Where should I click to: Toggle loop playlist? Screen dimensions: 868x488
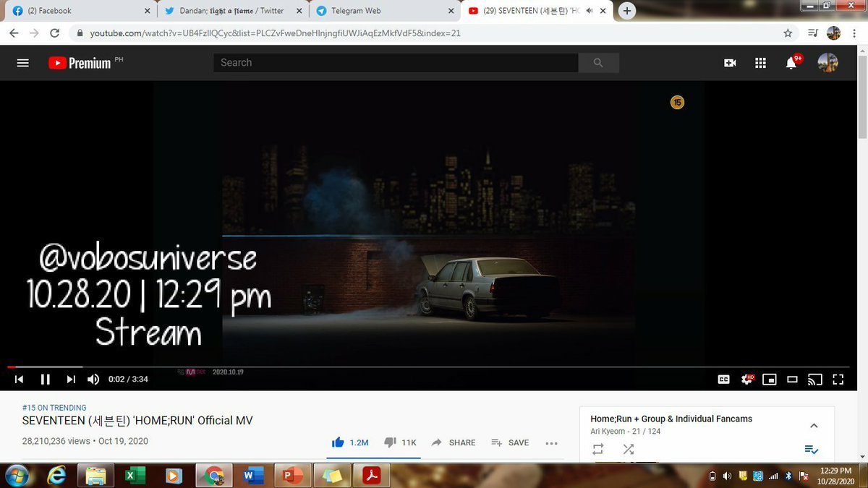pyautogui.click(x=597, y=449)
